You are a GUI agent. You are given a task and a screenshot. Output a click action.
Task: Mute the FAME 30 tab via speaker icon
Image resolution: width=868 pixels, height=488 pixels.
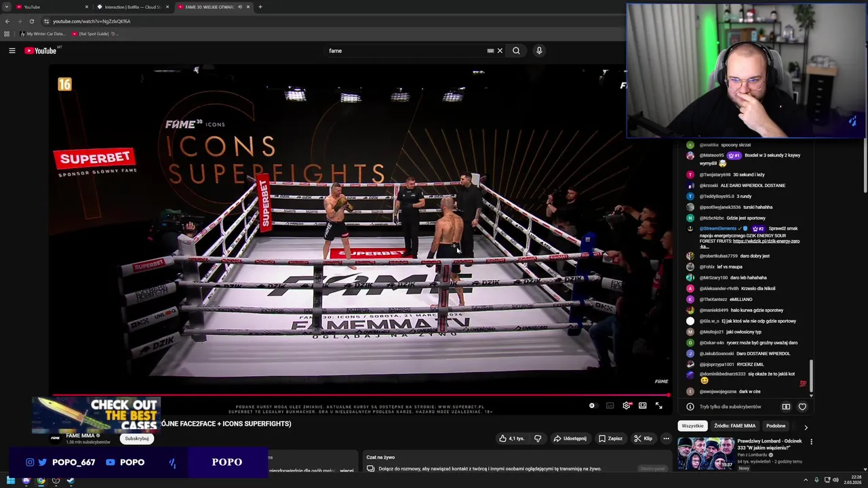point(239,7)
